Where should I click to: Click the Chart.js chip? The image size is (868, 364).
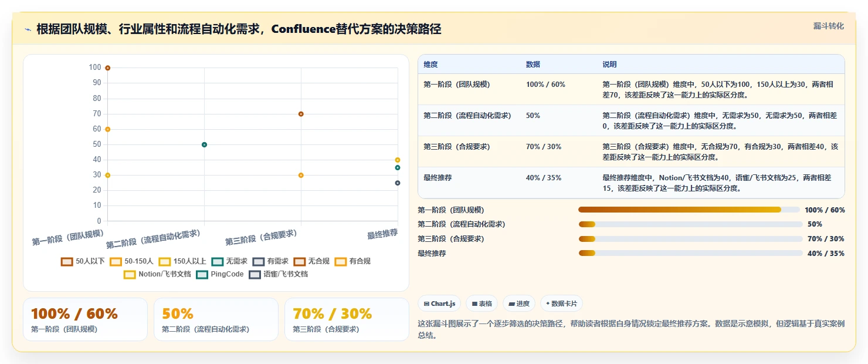[439, 304]
